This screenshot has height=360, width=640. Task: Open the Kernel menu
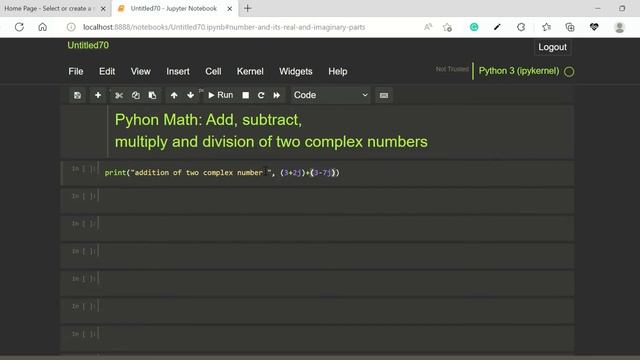pos(250,71)
